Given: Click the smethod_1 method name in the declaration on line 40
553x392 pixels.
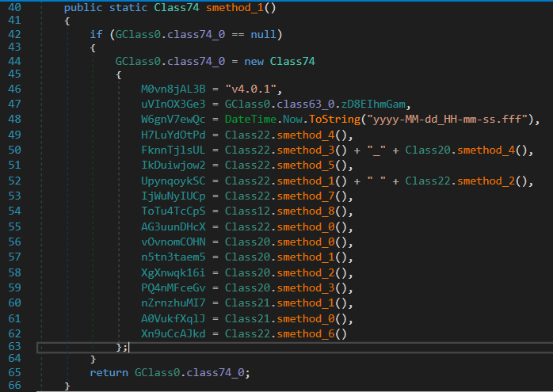Looking at the screenshot, I should point(235,7).
